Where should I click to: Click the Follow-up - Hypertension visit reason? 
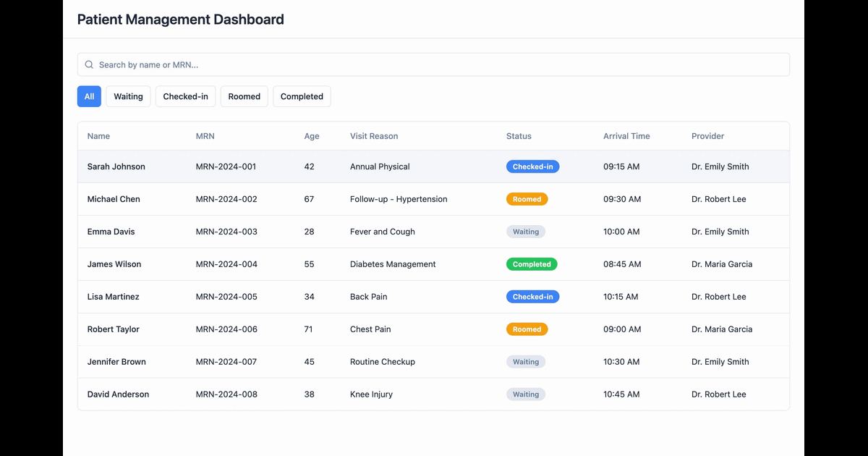(399, 199)
